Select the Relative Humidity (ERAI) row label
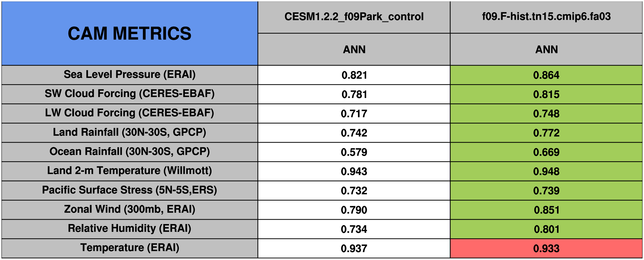 130,229
